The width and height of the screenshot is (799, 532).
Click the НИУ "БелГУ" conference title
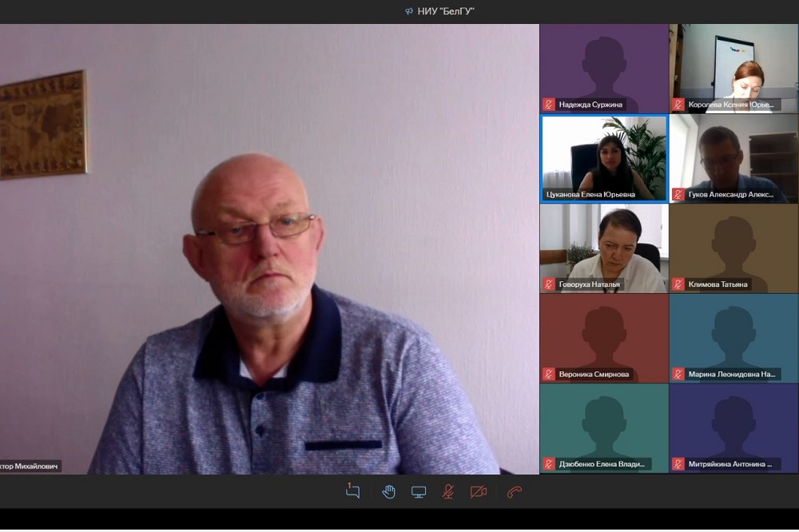click(446, 11)
